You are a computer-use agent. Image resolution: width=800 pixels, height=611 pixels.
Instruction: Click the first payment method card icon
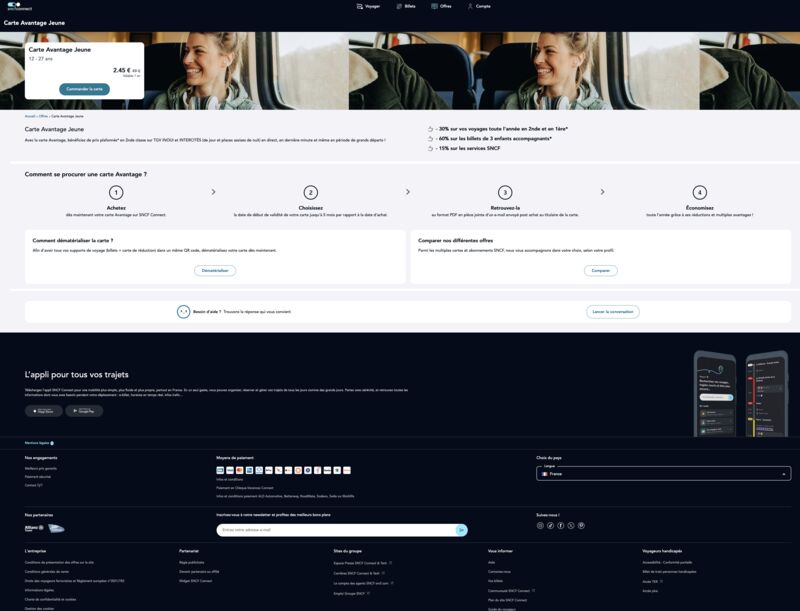click(x=220, y=470)
